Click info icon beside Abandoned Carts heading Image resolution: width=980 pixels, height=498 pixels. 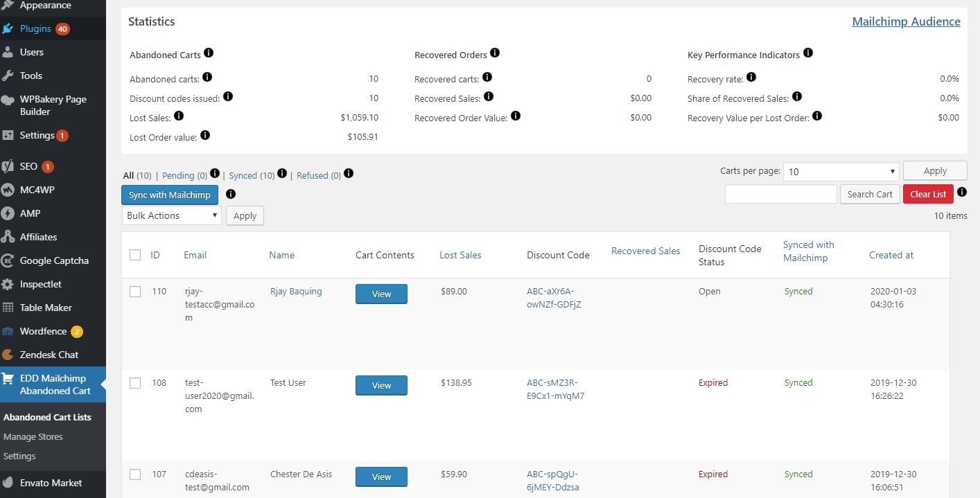coord(209,53)
